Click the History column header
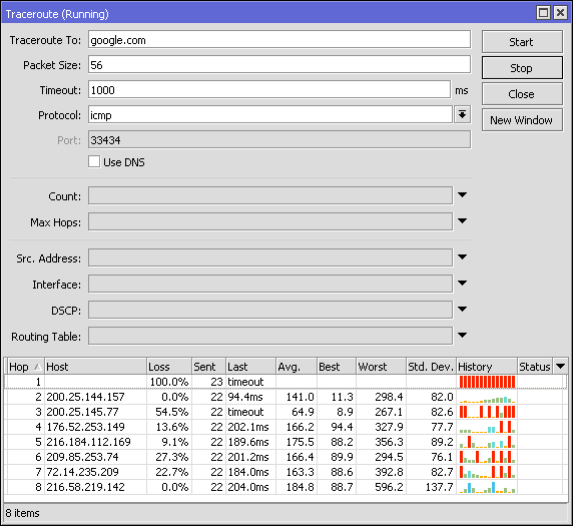This screenshot has height=526, width=573. pyautogui.click(x=487, y=366)
